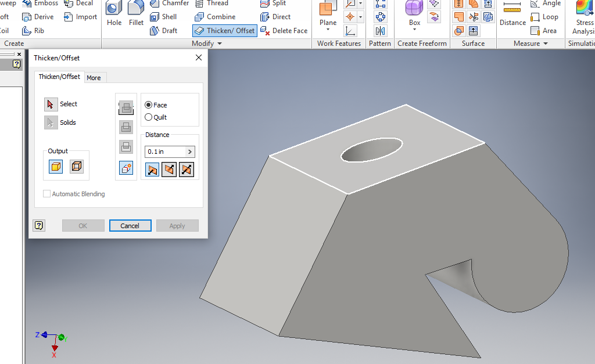Select the Fillet tool
This screenshot has width=595, height=364.
136,16
